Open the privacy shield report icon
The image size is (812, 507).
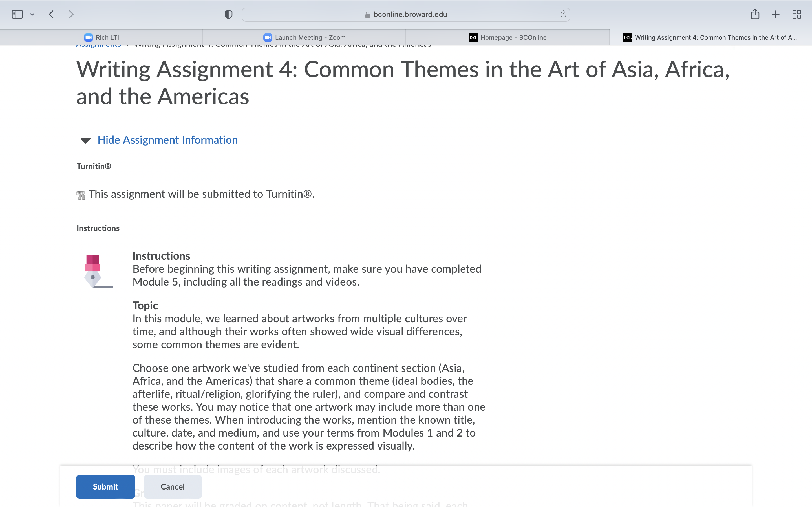228,14
